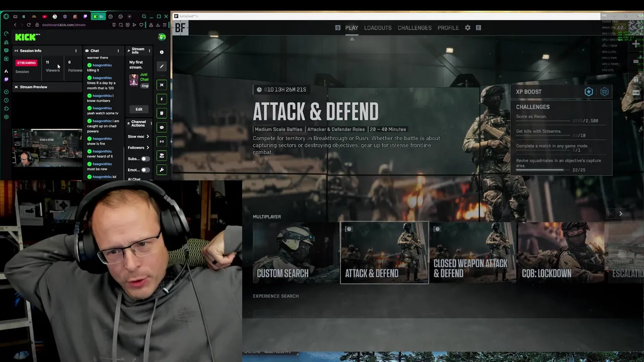Click the note document icon in right toolbar
The image size is (644, 362).
click(x=162, y=113)
